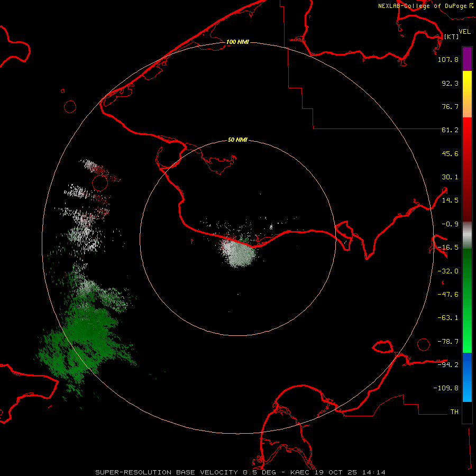
Task: Pick the blue segment of the color bar
Action: tap(467, 377)
